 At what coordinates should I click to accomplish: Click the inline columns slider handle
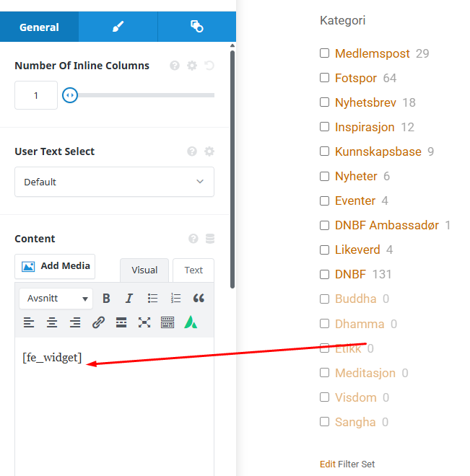pyautogui.click(x=70, y=95)
